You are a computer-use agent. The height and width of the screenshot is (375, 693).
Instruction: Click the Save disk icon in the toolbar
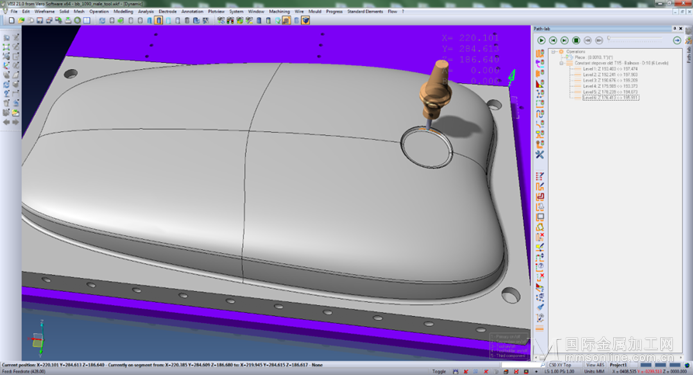39,20
